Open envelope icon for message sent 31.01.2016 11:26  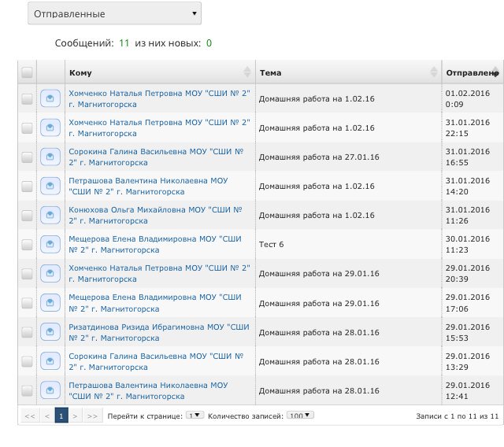point(50,215)
